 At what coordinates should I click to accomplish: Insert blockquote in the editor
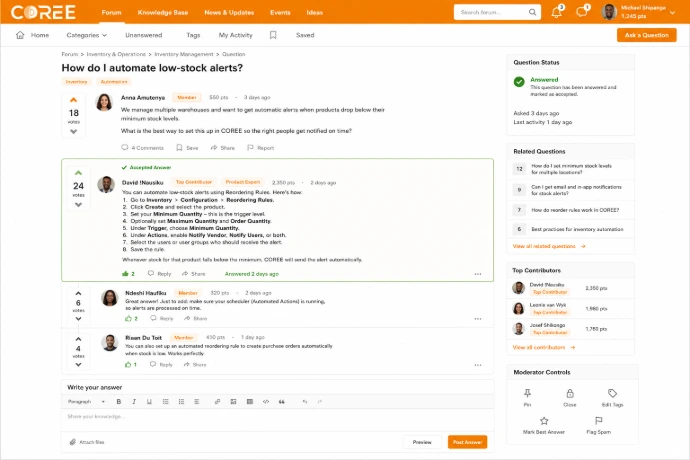282,401
